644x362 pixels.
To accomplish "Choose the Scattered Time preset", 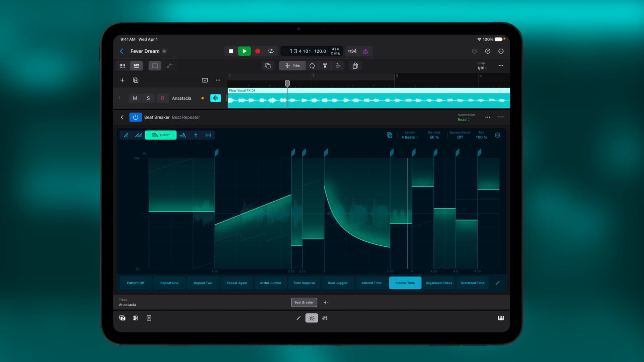I will [472, 283].
